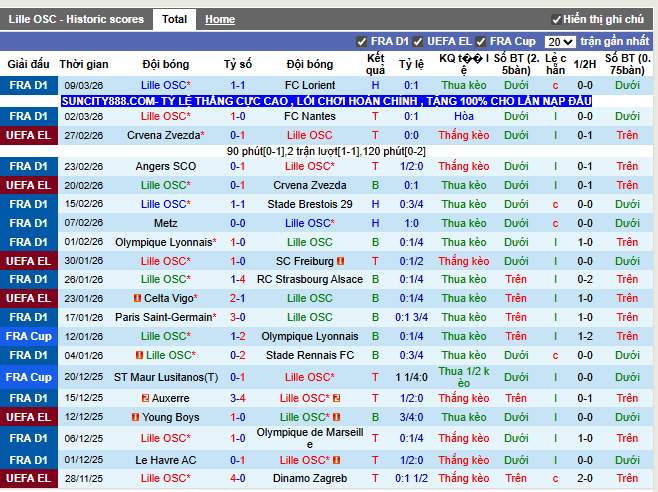
Task: Click the 90 phút[0-1] match note line
Action: click(x=326, y=151)
